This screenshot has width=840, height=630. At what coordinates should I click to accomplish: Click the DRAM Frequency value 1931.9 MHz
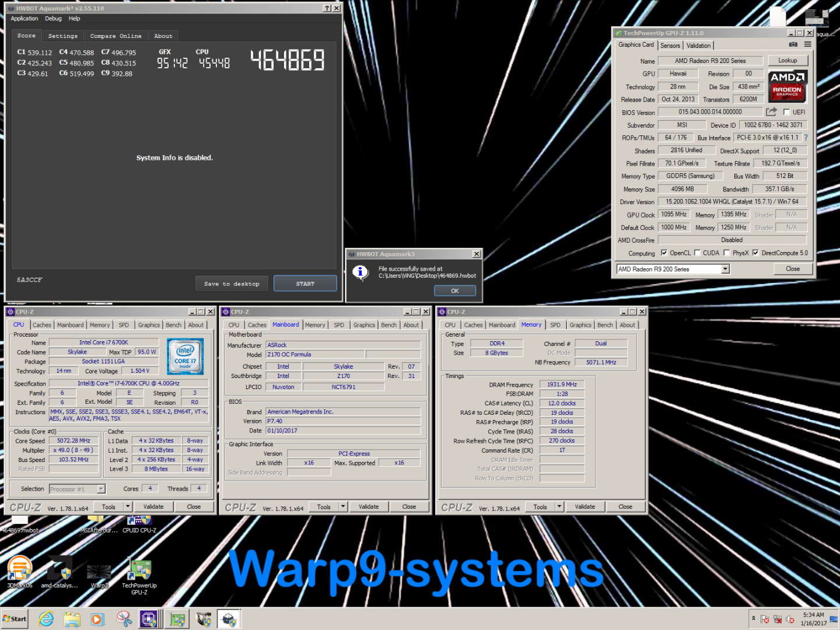(x=562, y=384)
